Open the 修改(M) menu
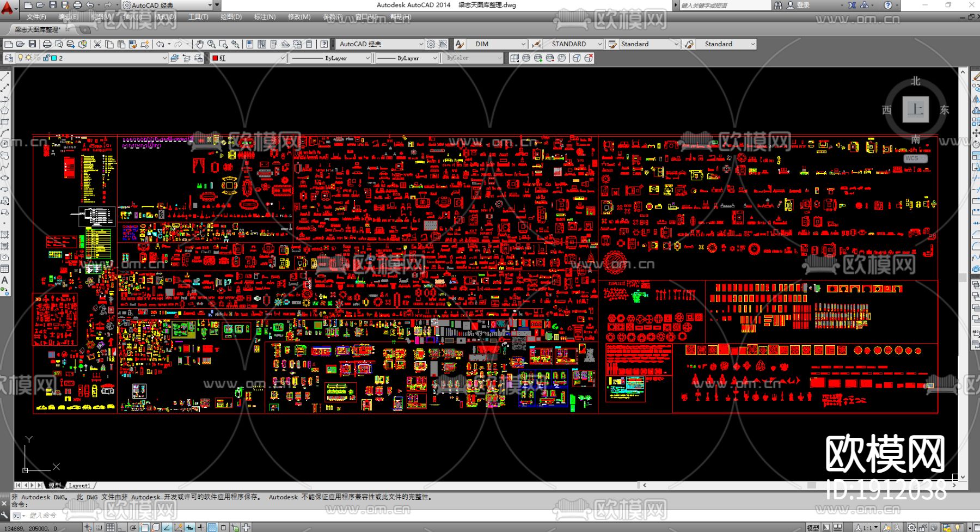 click(x=299, y=17)
